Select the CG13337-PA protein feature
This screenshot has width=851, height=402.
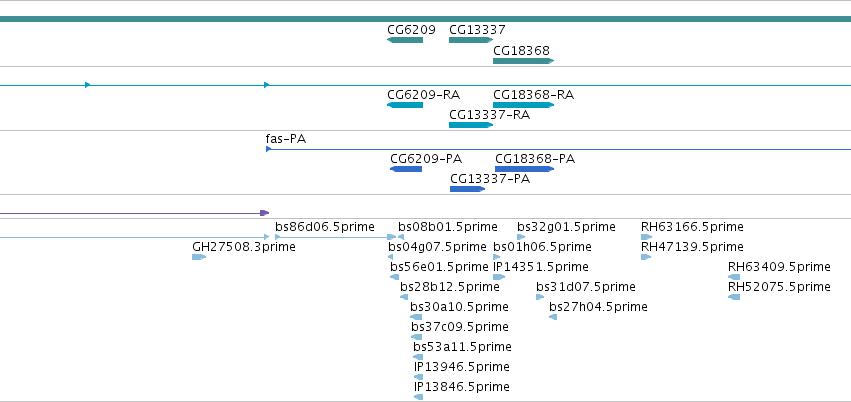[467, 189]
